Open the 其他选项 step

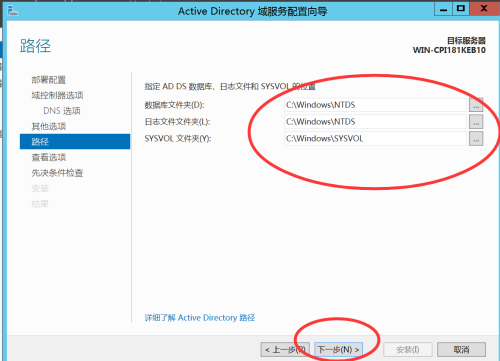(49, 126)
